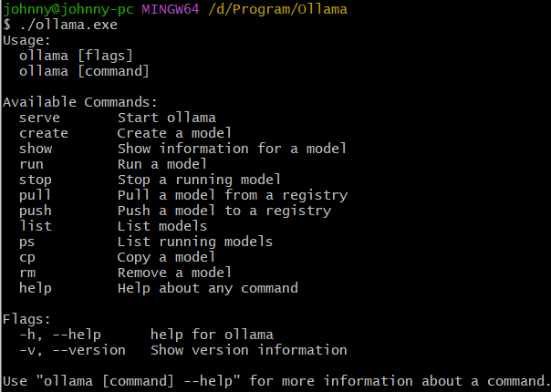The width and height of the screenshot is (551, 392).
Task: Click the green 'johnny@johnny-pc' prompt text
Action: click(x=68, y=9)
